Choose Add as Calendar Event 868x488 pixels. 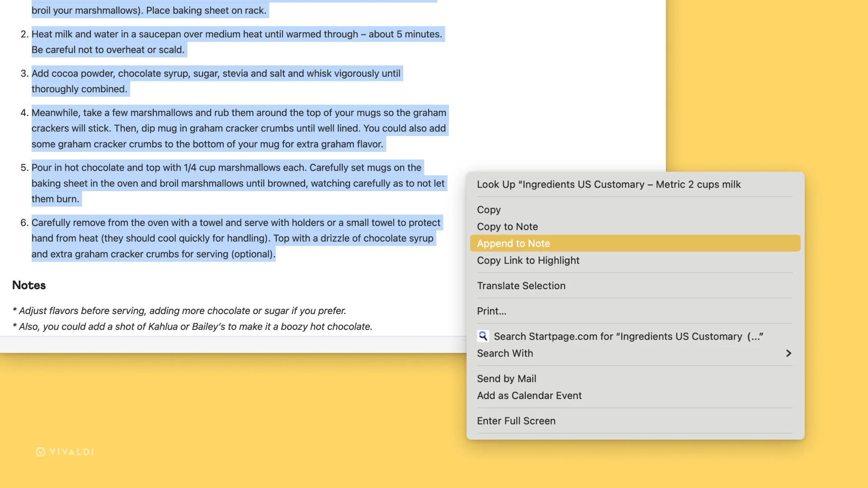529,395
